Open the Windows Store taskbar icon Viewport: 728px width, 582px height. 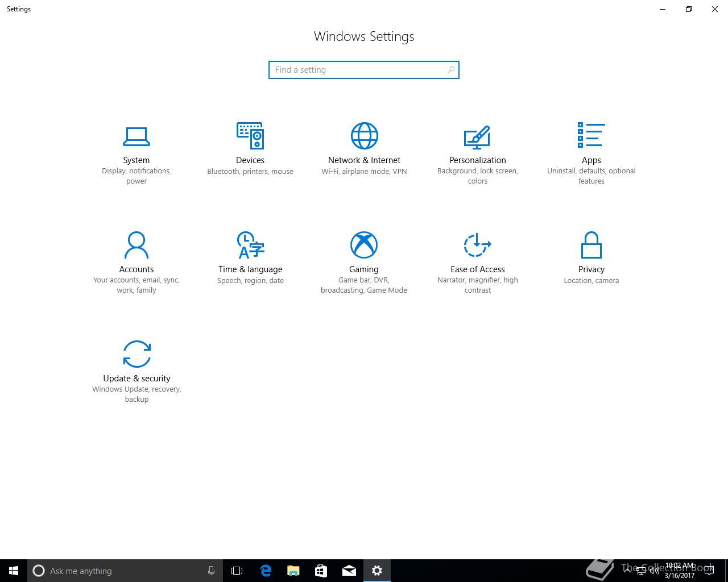coord(321,571)
